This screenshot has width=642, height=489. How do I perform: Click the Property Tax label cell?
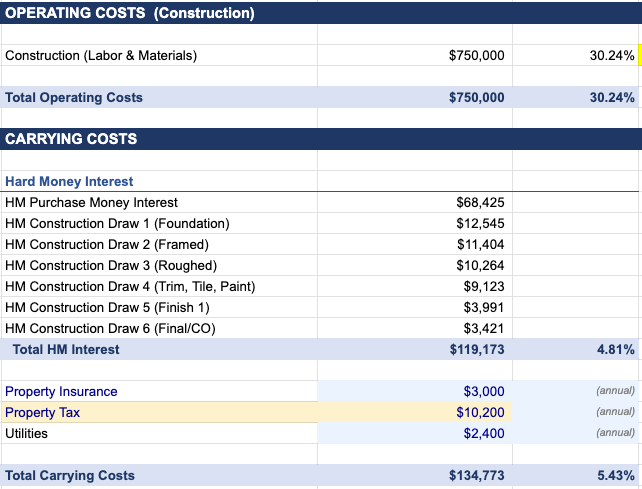pyautogui.click(x=159, y=412)
